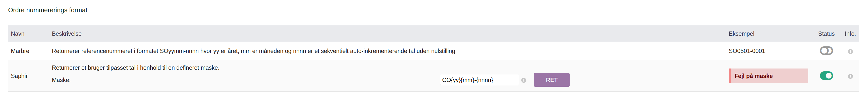Open the info icon at the end of the Saphir row
The height and width of the screenshot is (101, 868).
850,76
